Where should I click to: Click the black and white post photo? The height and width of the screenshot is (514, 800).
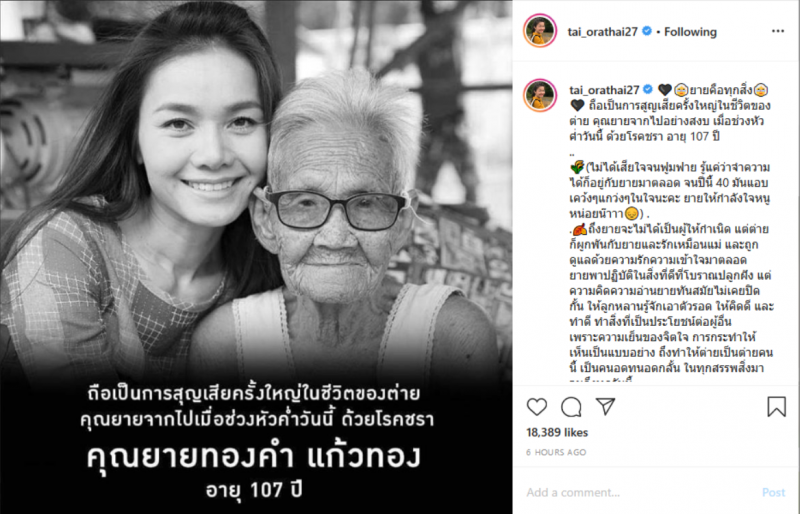pyautogui.click(x=256, y=257)
